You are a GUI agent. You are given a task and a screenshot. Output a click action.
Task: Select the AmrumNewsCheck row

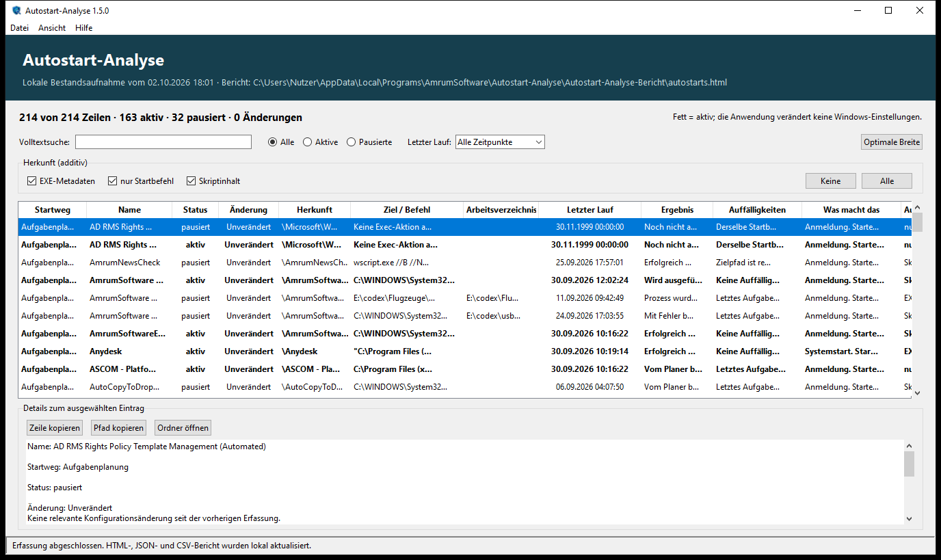(x=465, y=263)
